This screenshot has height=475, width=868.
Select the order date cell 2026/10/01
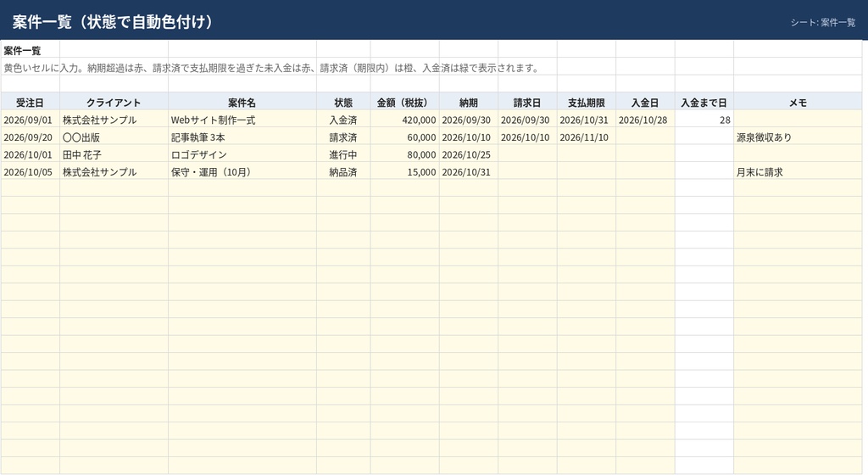point(30,154)
